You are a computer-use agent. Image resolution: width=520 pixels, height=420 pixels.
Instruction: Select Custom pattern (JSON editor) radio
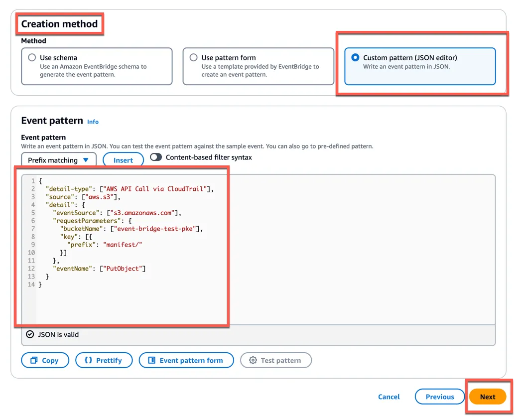click(355, 58)
